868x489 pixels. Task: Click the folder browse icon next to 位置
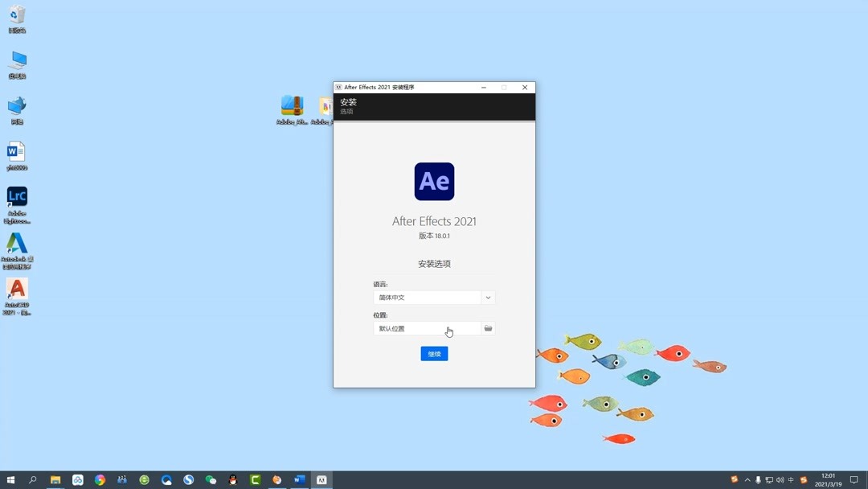pos(488,328)
